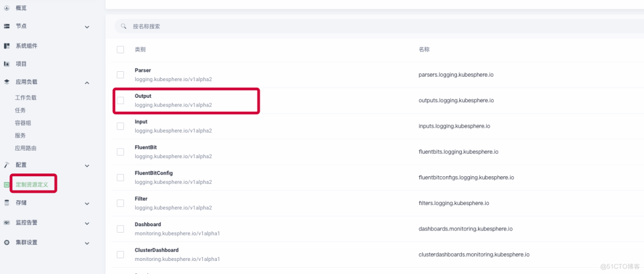
Task: Click inputs.logging.kubesphere.io name cell
Action: click(454, 126)
